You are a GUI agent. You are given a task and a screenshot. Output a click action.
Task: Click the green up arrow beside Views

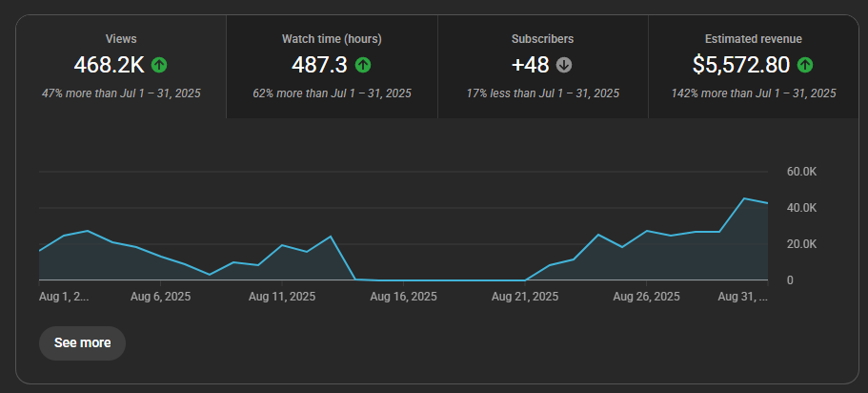pos(159,66)
